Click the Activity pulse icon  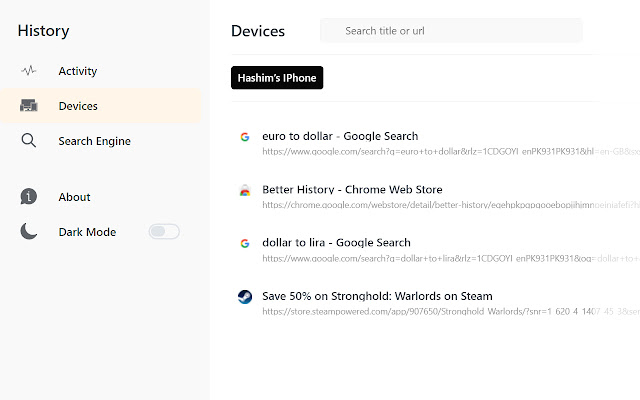pyautogui.click(x=29, y=71)
